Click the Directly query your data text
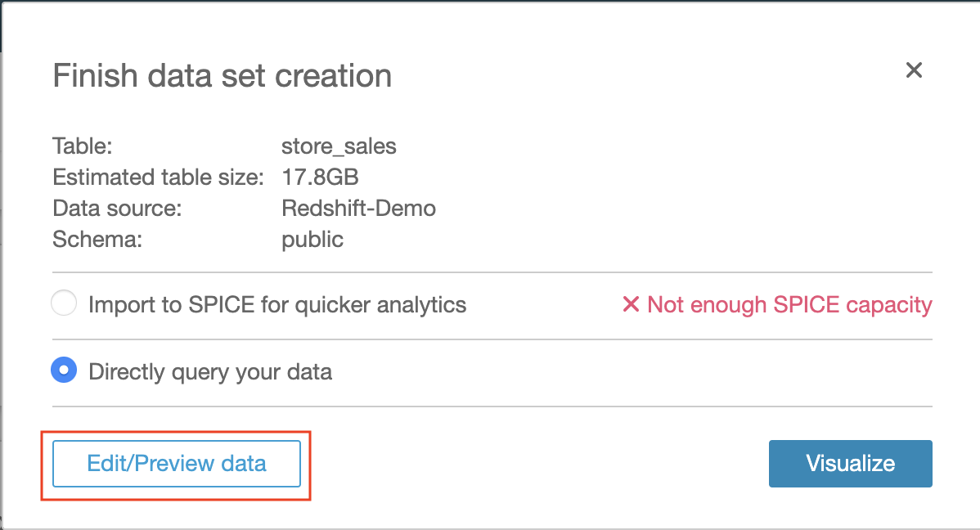 coord(210,372)
